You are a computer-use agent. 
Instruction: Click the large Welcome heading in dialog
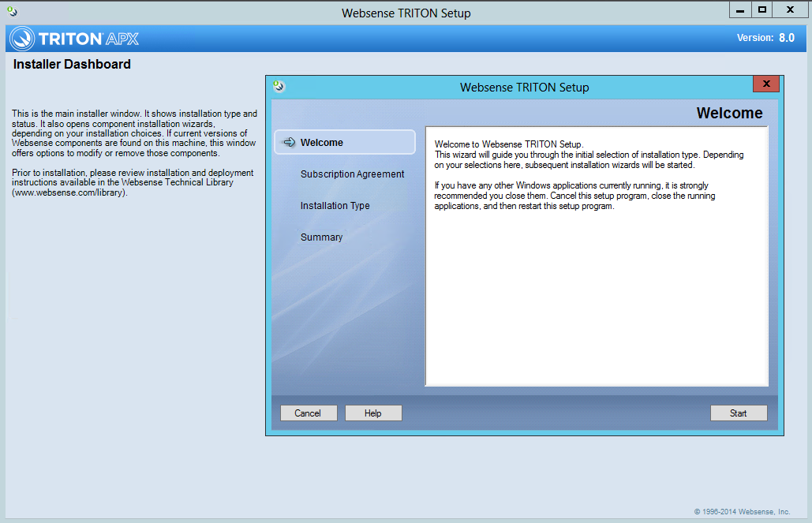click(x=729, y=113)
